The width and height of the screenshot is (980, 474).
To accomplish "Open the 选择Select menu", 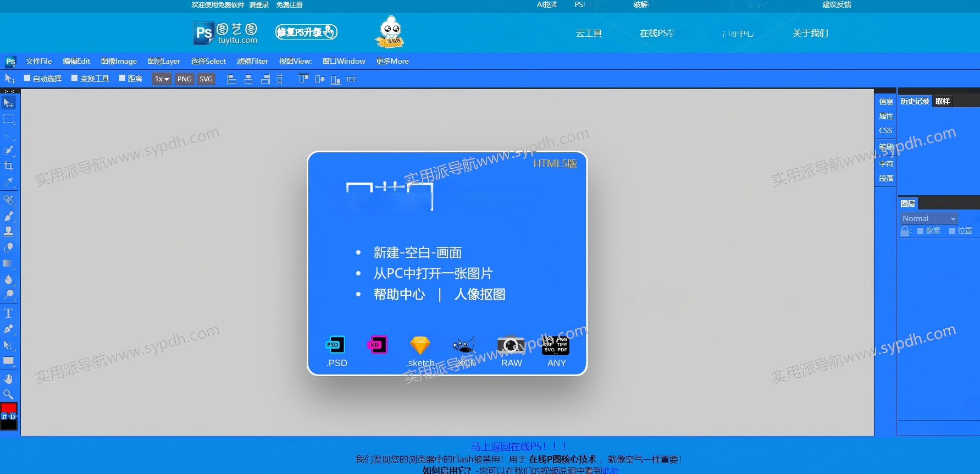I will coord(208,61).
